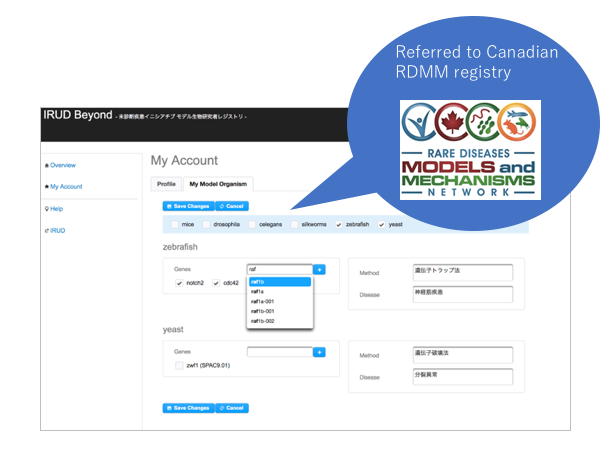The width and height of the screenshot is (600, 450).
Task: Click the IRUD external link icon in sidebar
Action: pyautogui.click(x=47, y=230)
